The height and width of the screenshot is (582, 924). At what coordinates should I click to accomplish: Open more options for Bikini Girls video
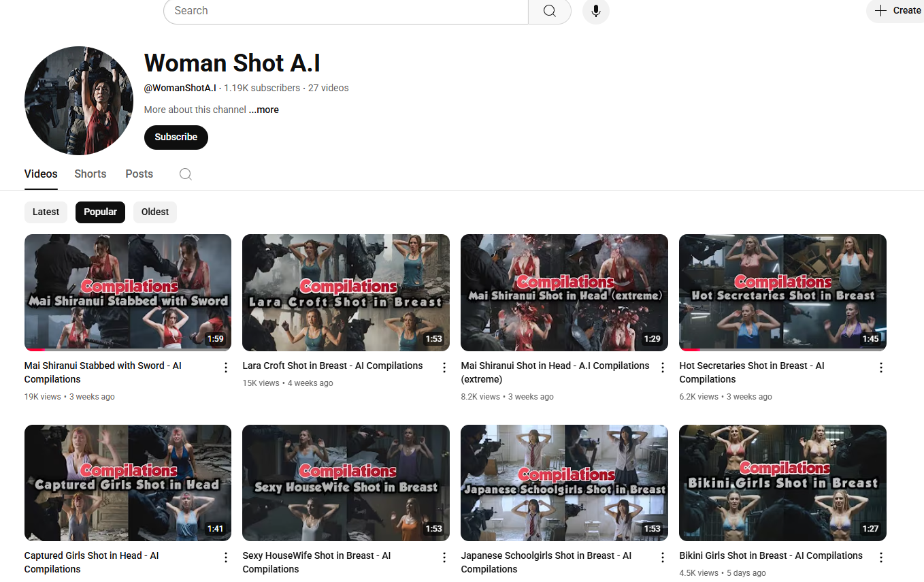[881, 557]
